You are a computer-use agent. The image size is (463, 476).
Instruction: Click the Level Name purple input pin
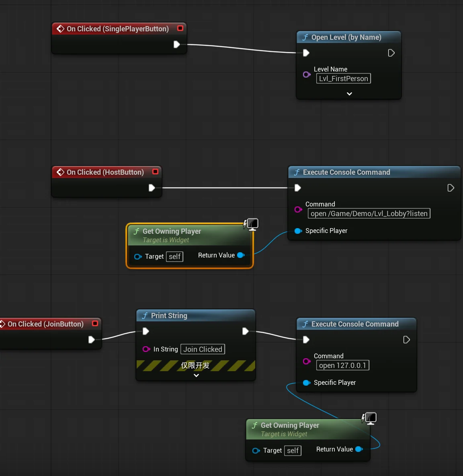click(x=307, y=74)
